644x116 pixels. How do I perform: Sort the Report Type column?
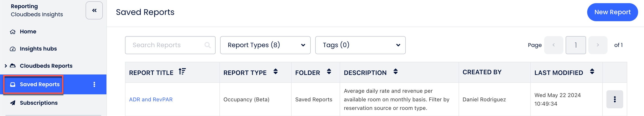[x=276, y=72]
